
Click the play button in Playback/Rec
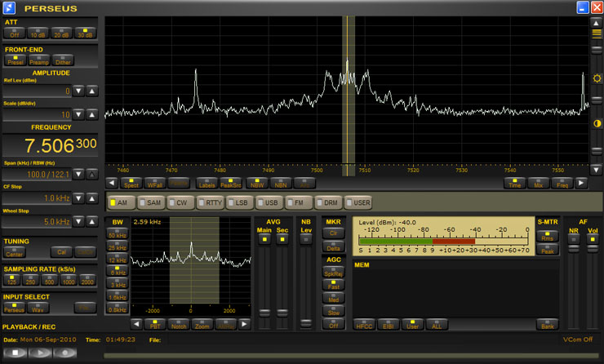pyautogui.click(x=40, y=353)
